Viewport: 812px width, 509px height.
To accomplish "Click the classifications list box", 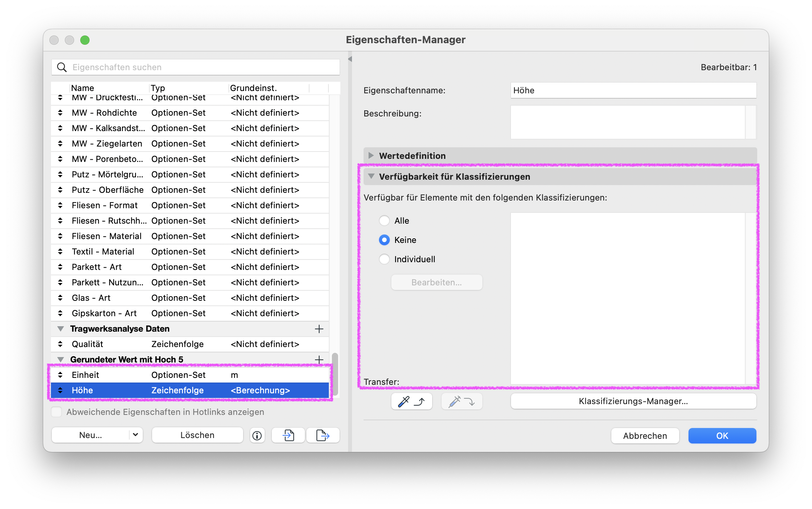I will click(x=628, y=298).
